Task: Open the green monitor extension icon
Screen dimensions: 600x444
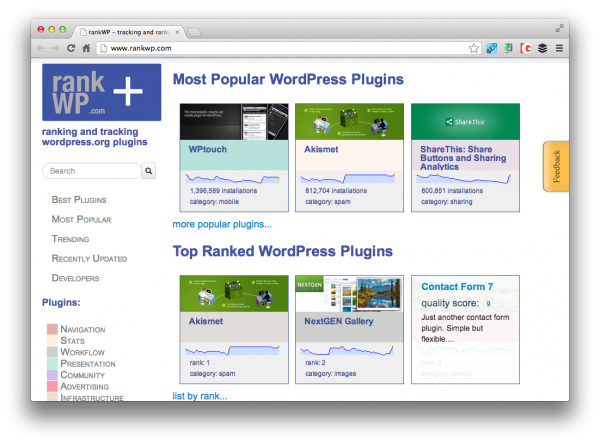Action: 508,48
